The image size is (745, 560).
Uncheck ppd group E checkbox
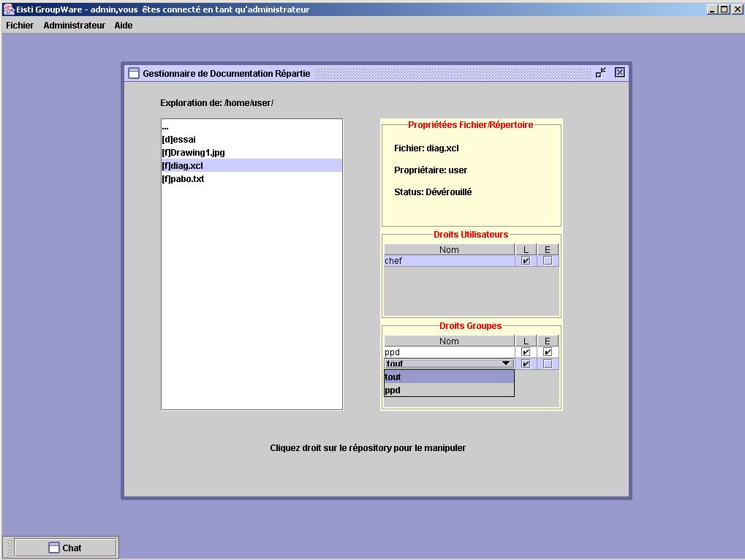(x=547, y=352)
